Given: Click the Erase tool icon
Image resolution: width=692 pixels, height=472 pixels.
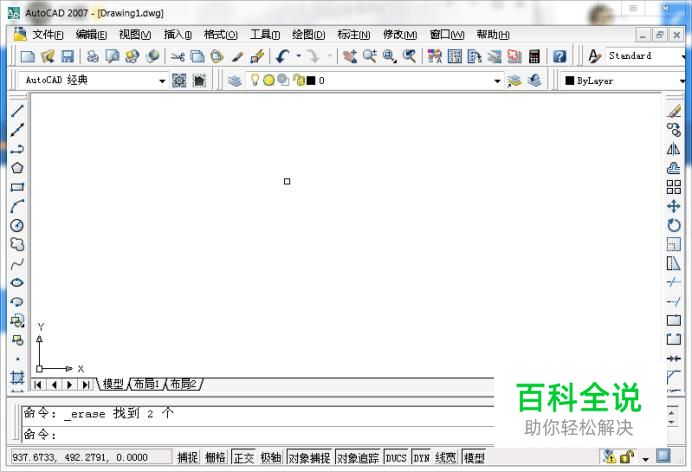Looking at the screenshot, I should point(673,111).
